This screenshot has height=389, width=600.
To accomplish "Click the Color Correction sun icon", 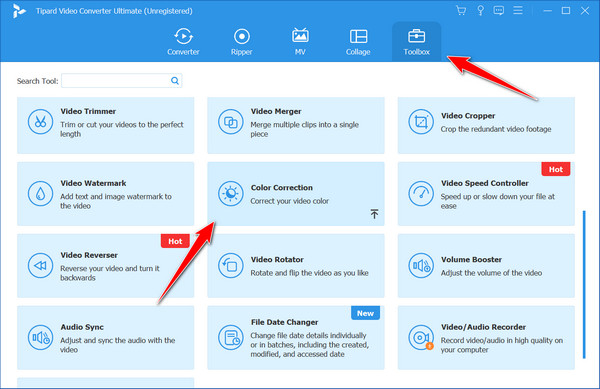I will (x=231, y=194).
